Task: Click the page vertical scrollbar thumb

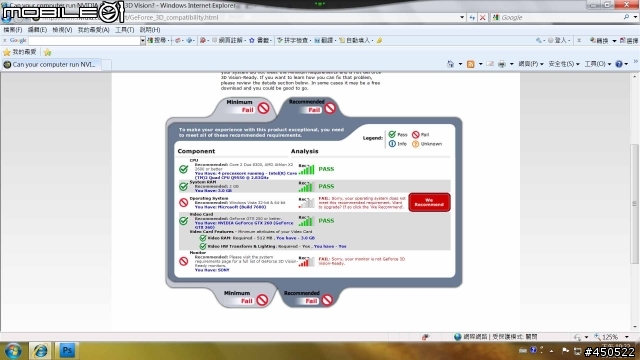Action: click(x=634, y=203)
